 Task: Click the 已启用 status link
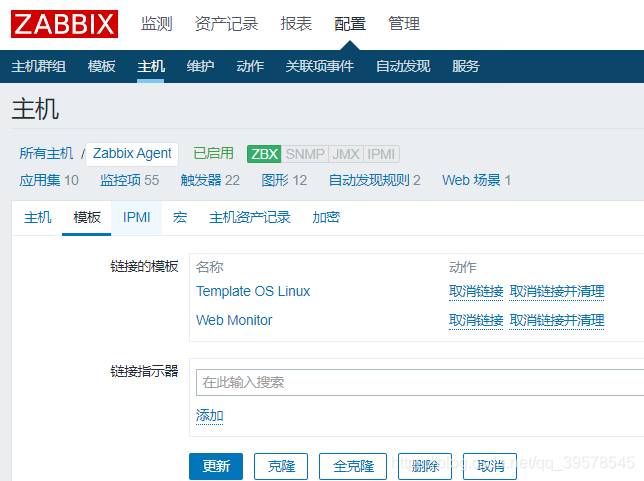pos(213,154)
